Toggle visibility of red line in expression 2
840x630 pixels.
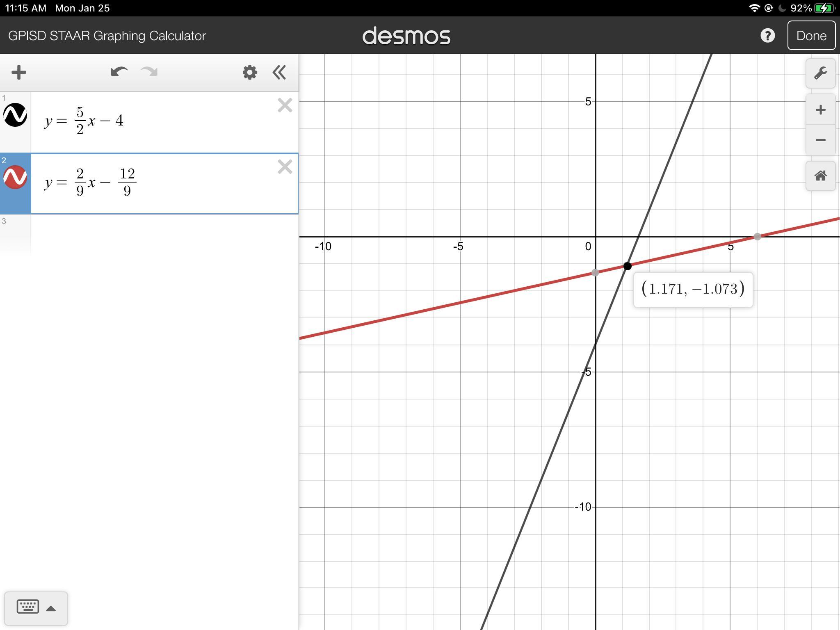(15, 177)
